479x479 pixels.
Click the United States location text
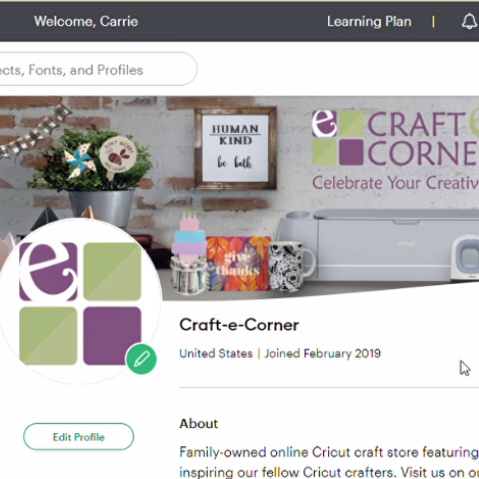click(216, 353)
